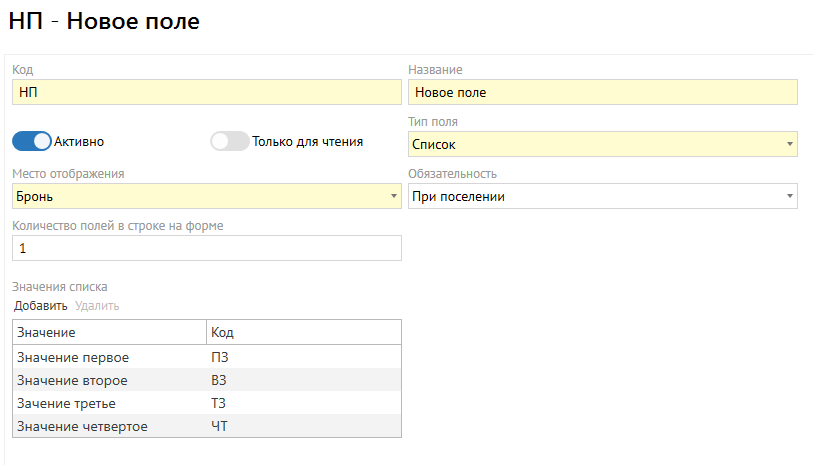The height and width of the screenshot is (465, 814).
Task: Click the Добавить link
Action: (40, 306)
